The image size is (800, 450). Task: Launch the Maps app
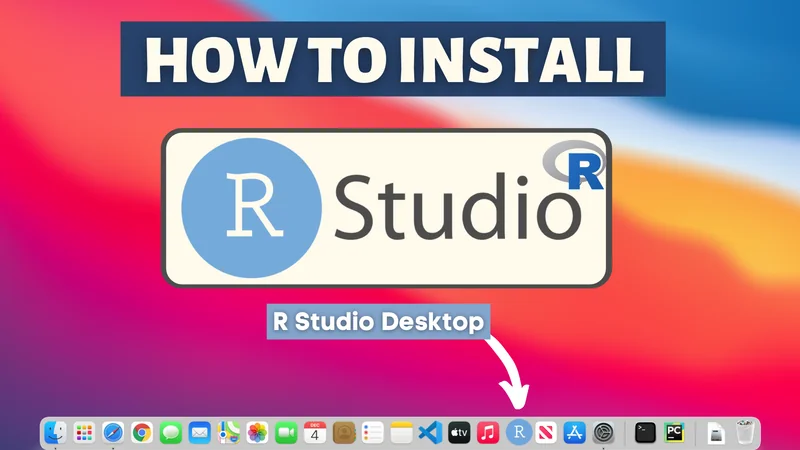click(x=229, y=432)
